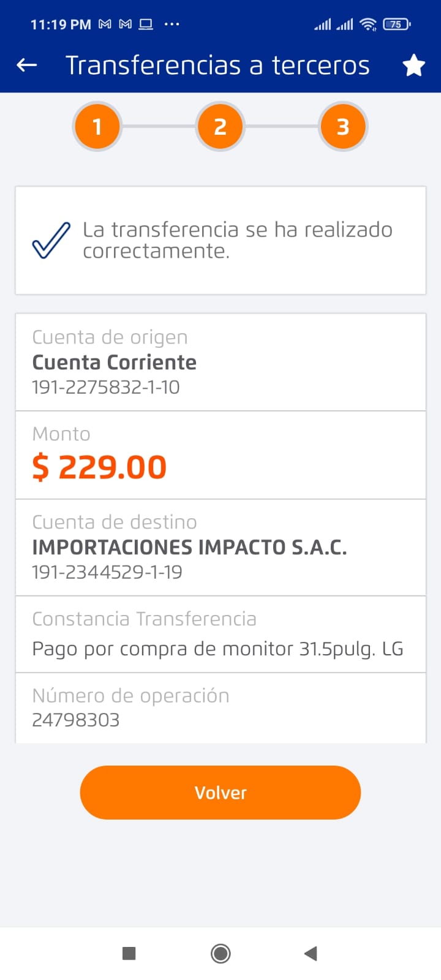Viewport: 441px width, 980px height.
Task: Tap the orange Volver button
Action: coord(220,792)
